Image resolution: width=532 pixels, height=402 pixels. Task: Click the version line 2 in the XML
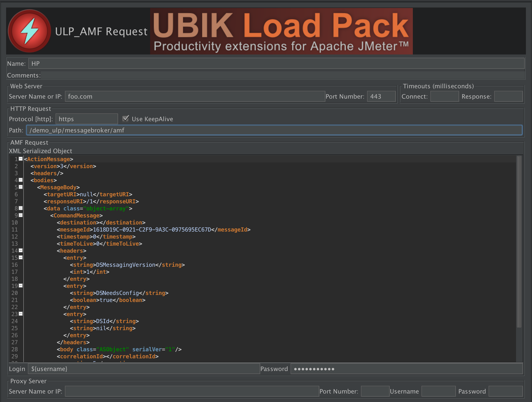pyautogui.click(x=63, y=166)
